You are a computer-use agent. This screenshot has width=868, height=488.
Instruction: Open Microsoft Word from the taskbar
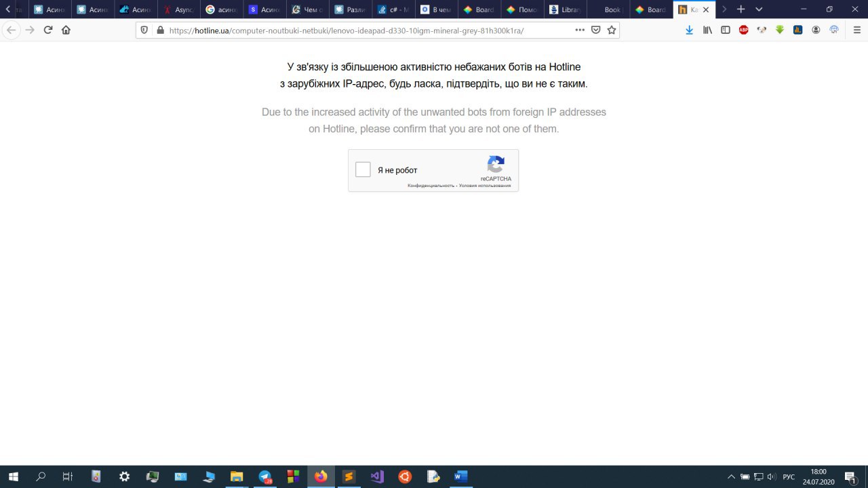461,476
